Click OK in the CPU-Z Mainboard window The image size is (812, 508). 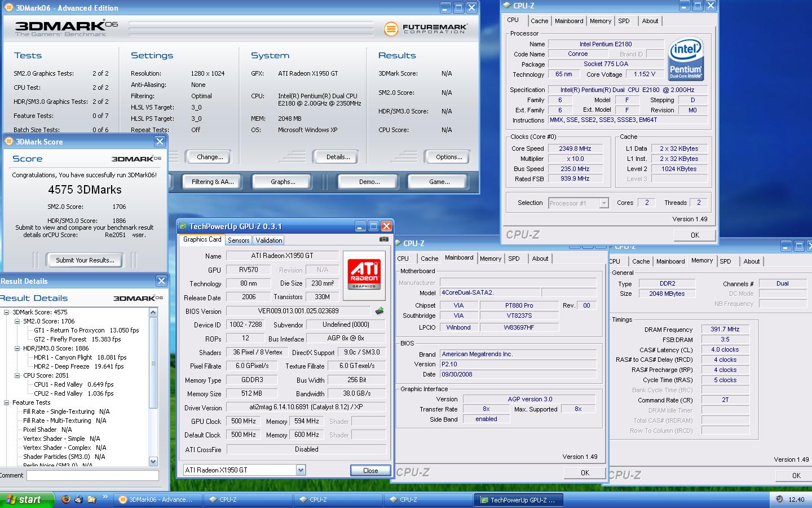[585, 473]
